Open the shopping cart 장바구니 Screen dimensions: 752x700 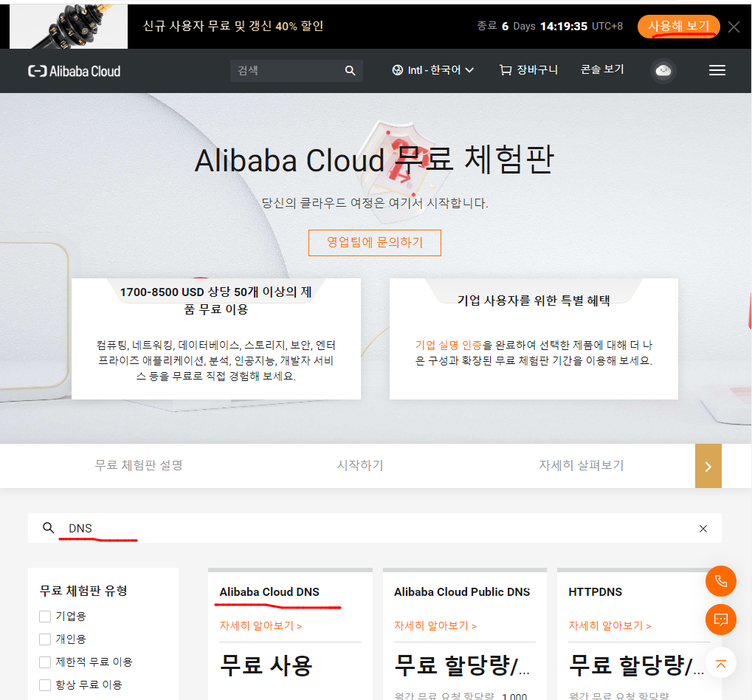[x=528, y=70]
